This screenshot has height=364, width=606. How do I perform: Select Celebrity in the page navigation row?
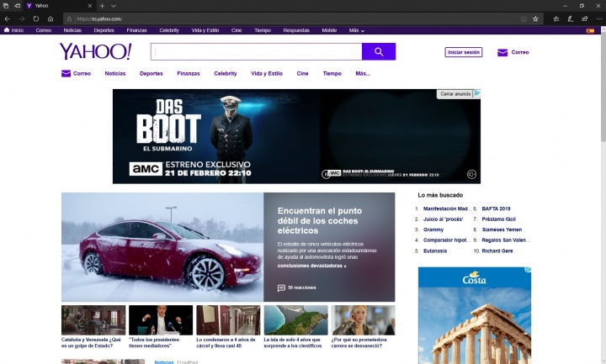click(226, 73)
